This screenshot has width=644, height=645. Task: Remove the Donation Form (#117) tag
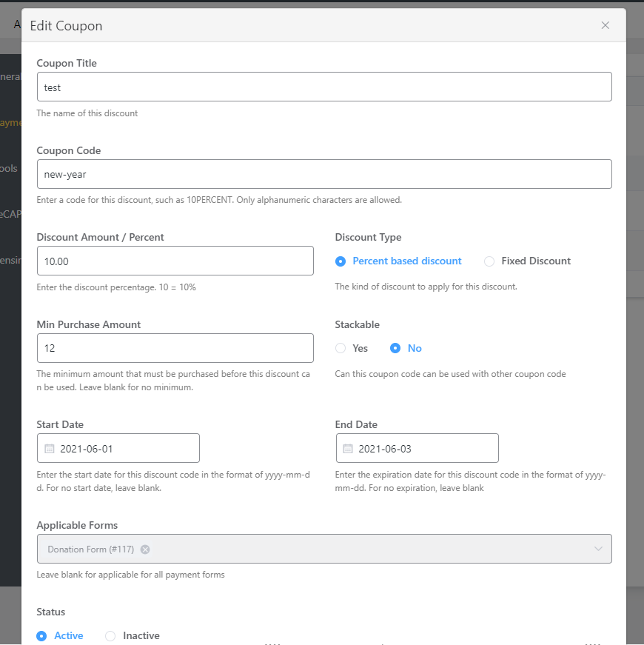coord(145,549)
